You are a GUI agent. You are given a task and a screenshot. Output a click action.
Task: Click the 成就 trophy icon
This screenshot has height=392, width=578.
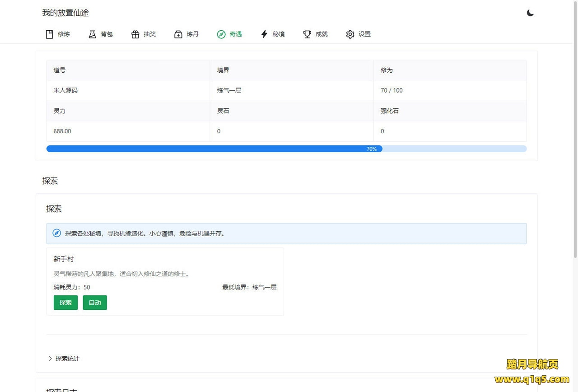(x=307, y=34)
